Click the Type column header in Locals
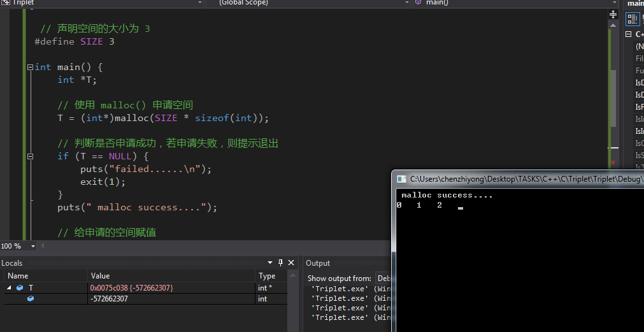Viewport: 644px width, 332px height. 271,276
